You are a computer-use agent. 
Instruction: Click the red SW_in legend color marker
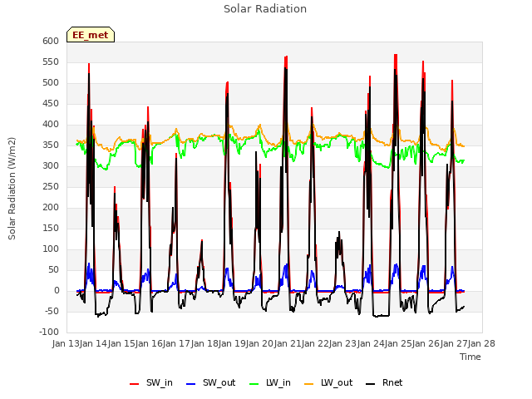135,384
